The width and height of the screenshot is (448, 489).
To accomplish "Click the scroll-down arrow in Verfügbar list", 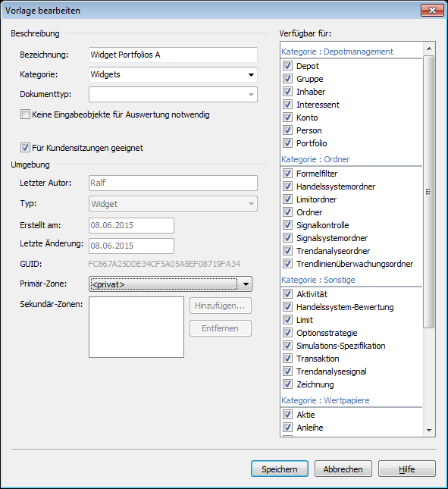I will pyautogui.click(x=429, y=431).
